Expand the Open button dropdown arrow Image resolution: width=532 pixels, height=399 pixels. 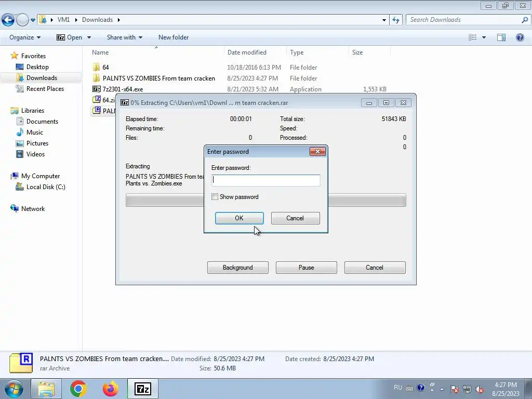89,37
